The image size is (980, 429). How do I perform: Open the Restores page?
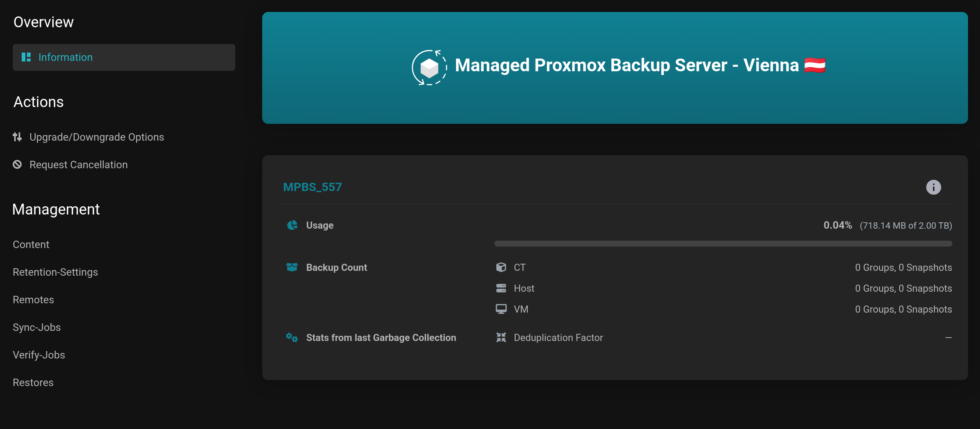click(x=33, y=383)
